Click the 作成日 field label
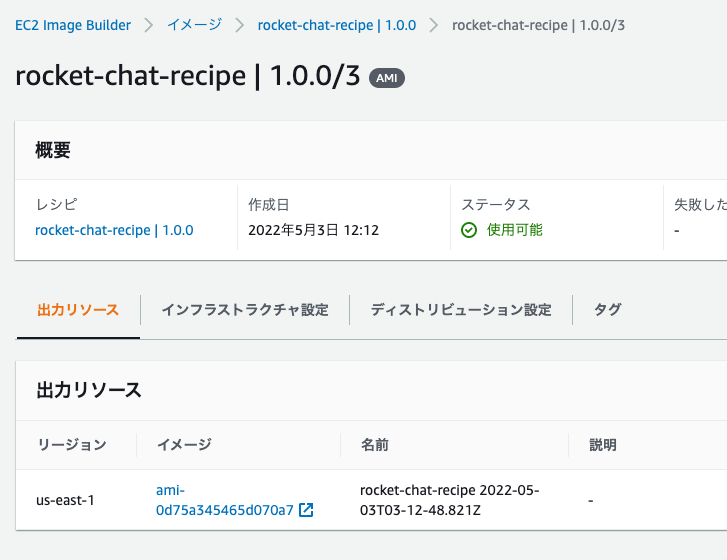The height and width of the screenshot is (560, 727). [x=269, y=204]
